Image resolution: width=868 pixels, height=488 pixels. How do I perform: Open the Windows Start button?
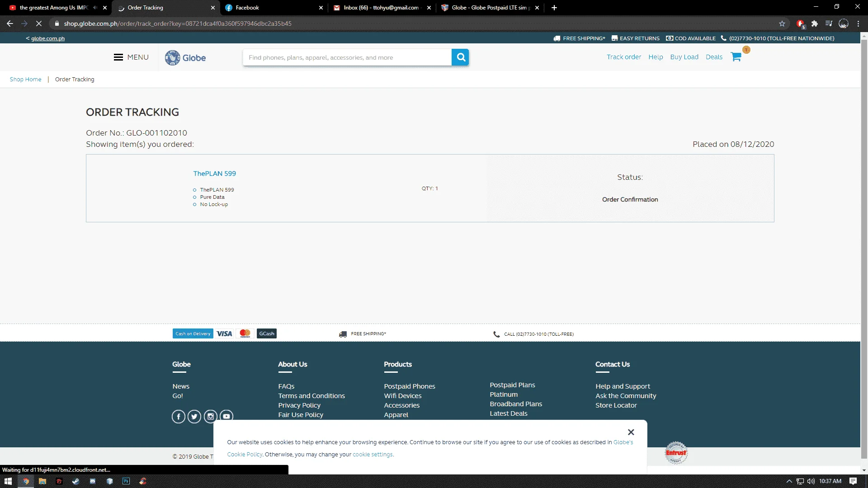(x=8, y=481)
